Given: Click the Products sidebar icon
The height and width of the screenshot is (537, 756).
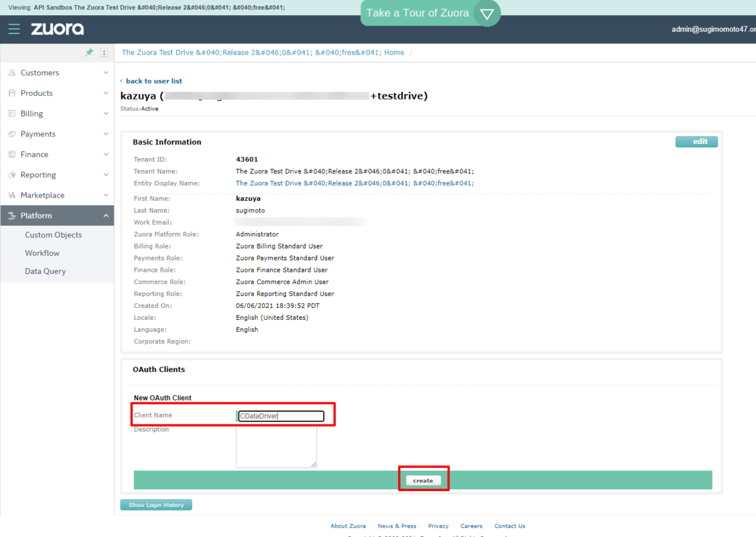Looking at the screenshot, I should click(x=11, y=93).
